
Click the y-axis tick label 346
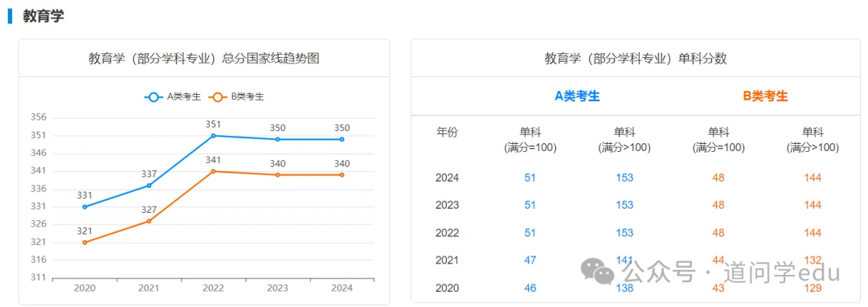[39, 153]
